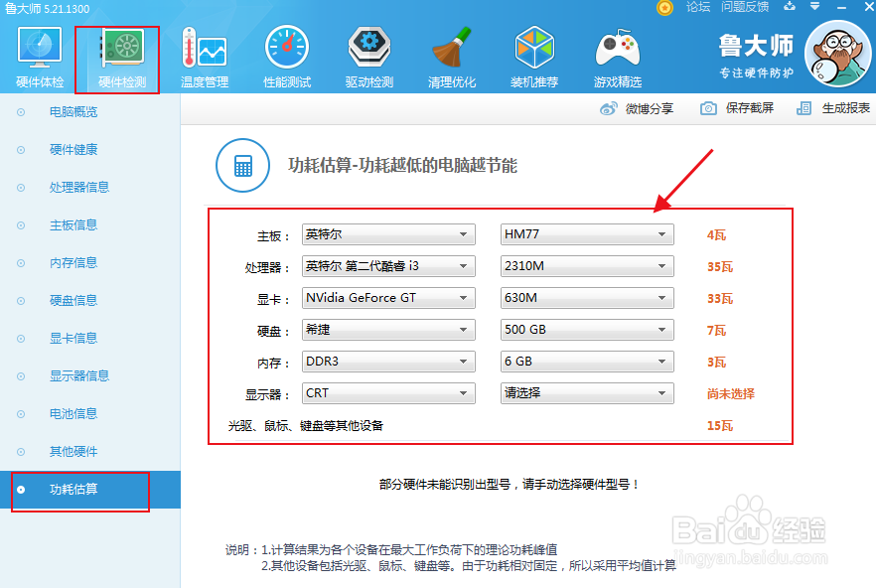Expand 内存 size dropdown 6 GB
876x588 pixels.
pyautogui.click(x=587, y=362)
